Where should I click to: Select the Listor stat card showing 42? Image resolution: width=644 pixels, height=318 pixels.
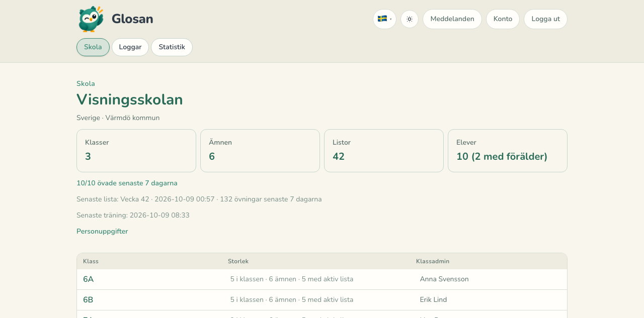384,151
